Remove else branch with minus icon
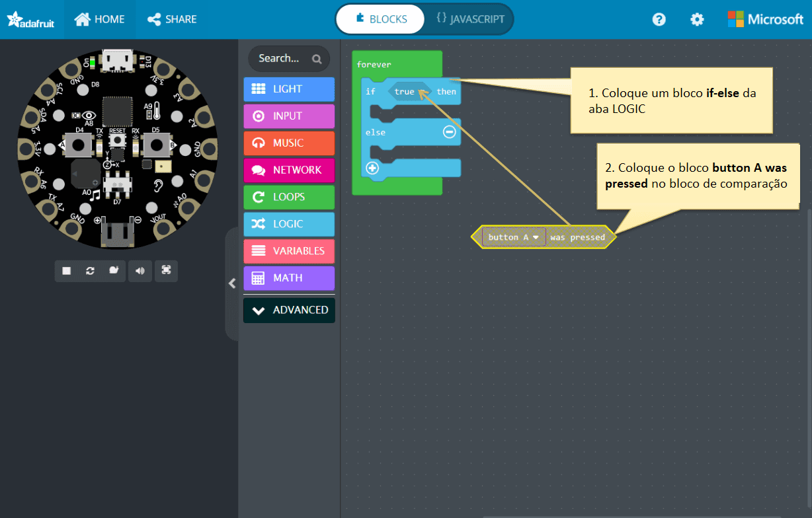Image resolution: width=812 pixels, height=518 pixels. [449, 132]
